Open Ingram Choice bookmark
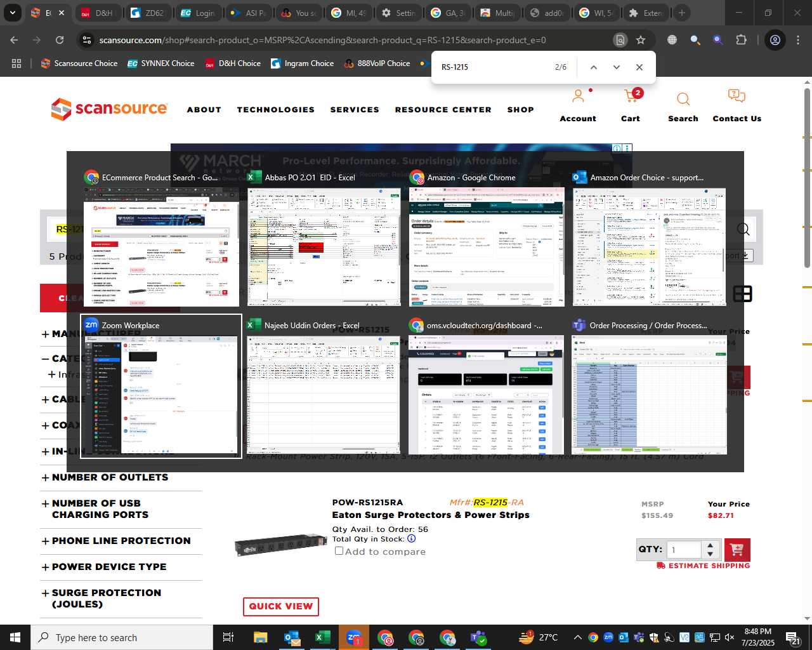Image resolution: width=812 pixels, height=650 pixels. point(303,63)
